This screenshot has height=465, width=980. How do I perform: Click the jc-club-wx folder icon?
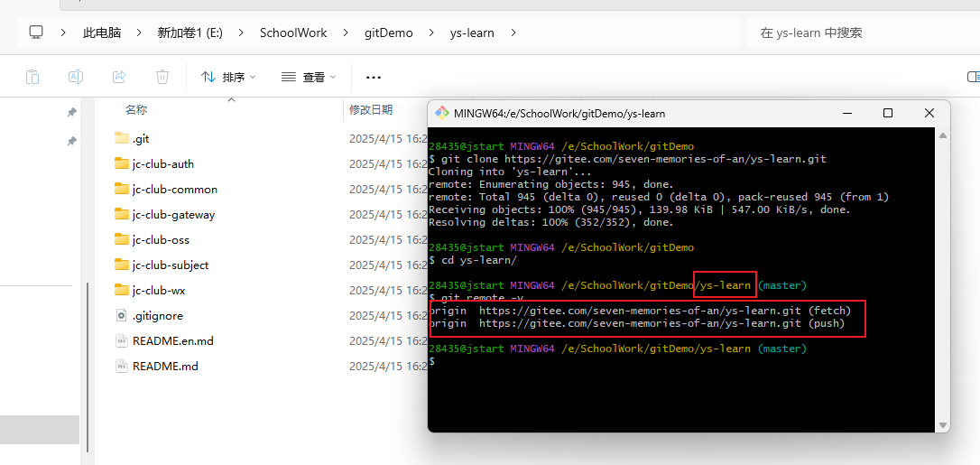click(121, 290)
